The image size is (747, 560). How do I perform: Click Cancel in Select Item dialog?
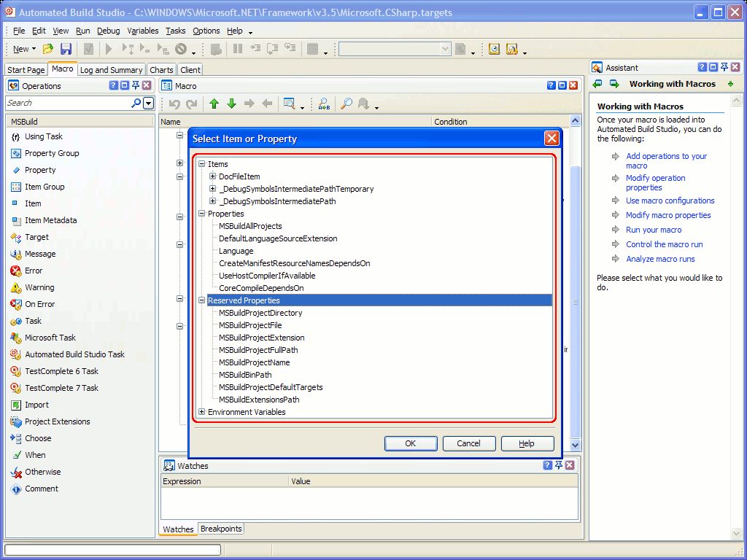click(469, 443)
